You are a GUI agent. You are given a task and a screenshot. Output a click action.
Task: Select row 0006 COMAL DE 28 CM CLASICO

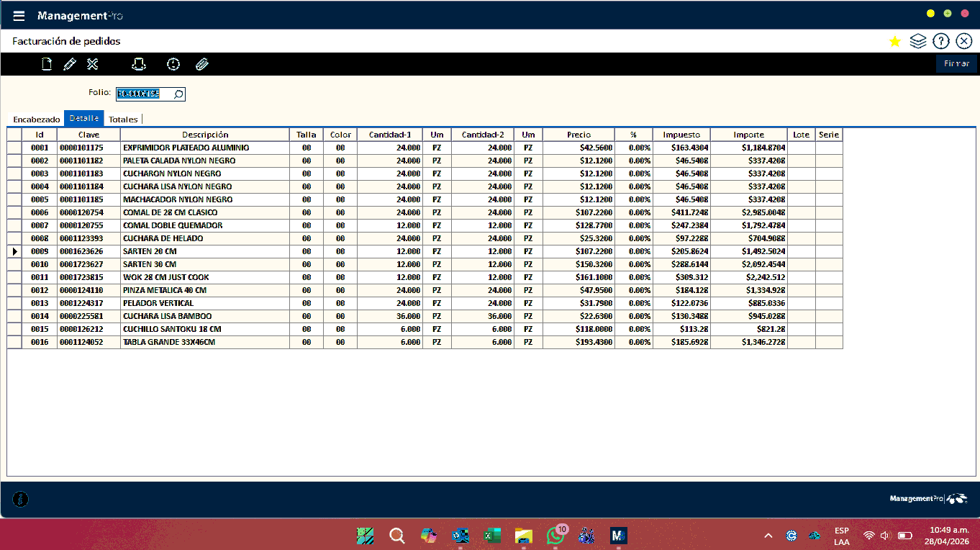tap(170, 212)
